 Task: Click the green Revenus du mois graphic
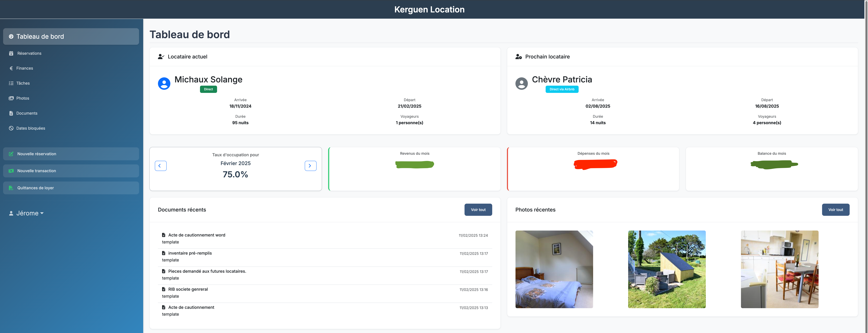414,165
